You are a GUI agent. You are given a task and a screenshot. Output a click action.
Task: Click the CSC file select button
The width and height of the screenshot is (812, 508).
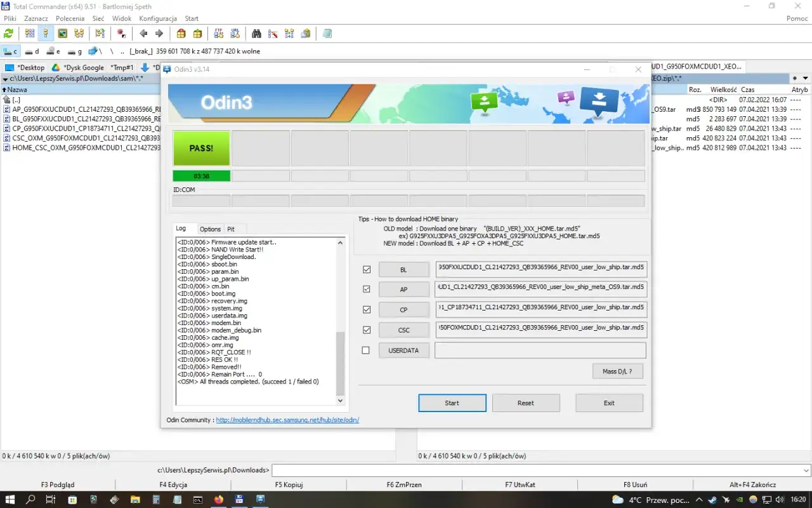(403, 330)
